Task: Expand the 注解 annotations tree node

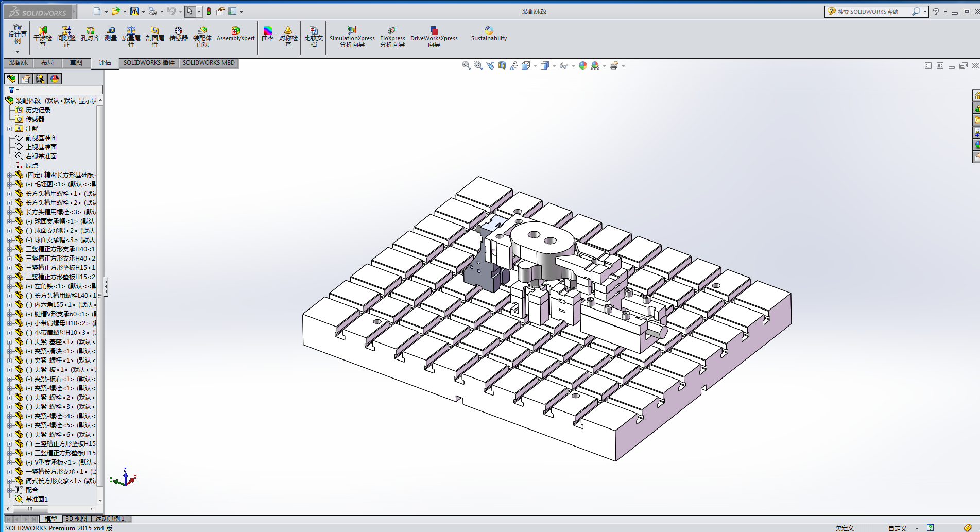Action: click(9, 129)
